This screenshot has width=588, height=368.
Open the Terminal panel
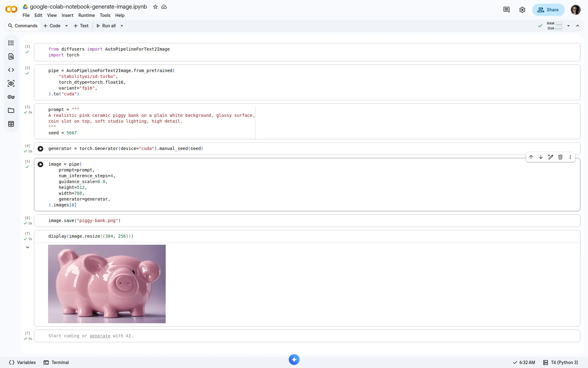point(56,362)
